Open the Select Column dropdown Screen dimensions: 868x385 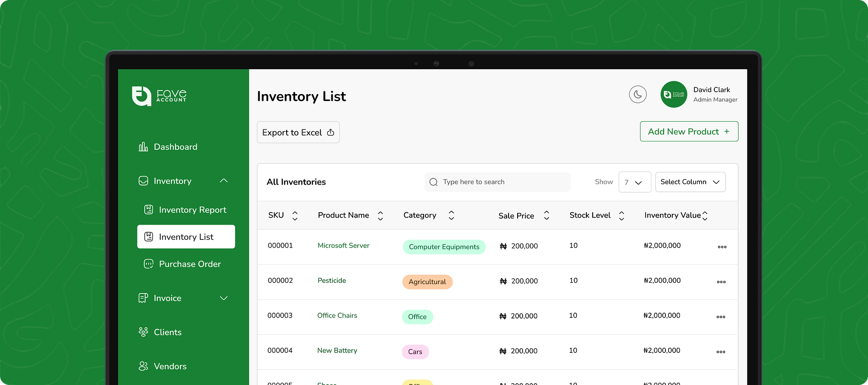click(690, 182)
